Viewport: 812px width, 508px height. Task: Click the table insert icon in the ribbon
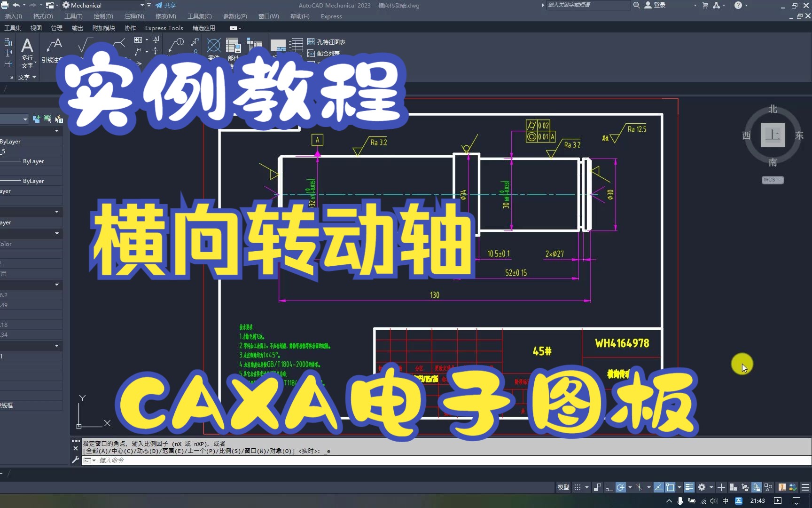[x=296, y=45]
